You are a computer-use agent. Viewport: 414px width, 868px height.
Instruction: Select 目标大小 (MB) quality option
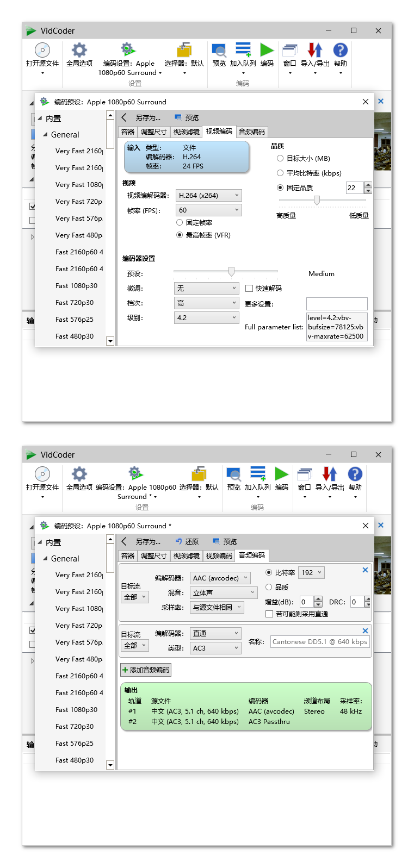coord(280,159)
